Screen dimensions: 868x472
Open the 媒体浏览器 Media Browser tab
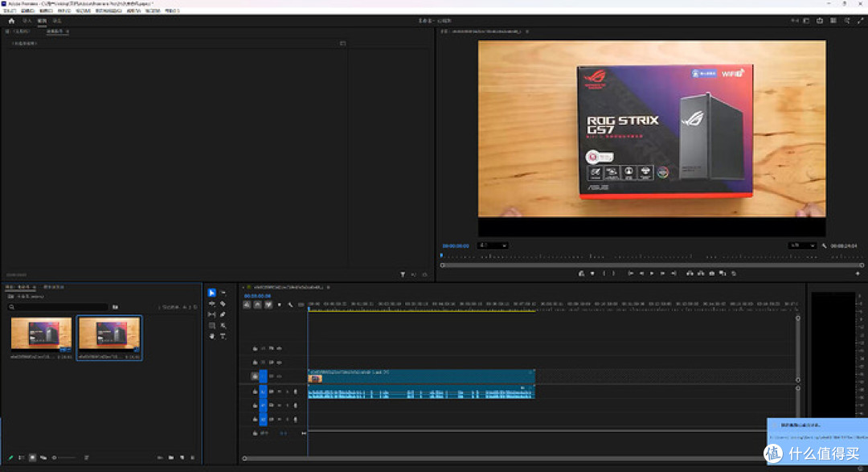[x=54, y=287]
